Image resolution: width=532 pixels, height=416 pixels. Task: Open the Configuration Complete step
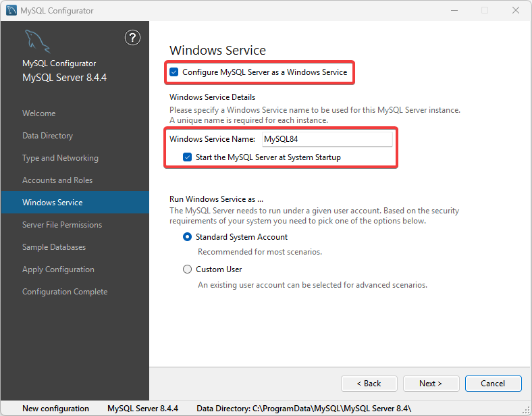(65, 292)
